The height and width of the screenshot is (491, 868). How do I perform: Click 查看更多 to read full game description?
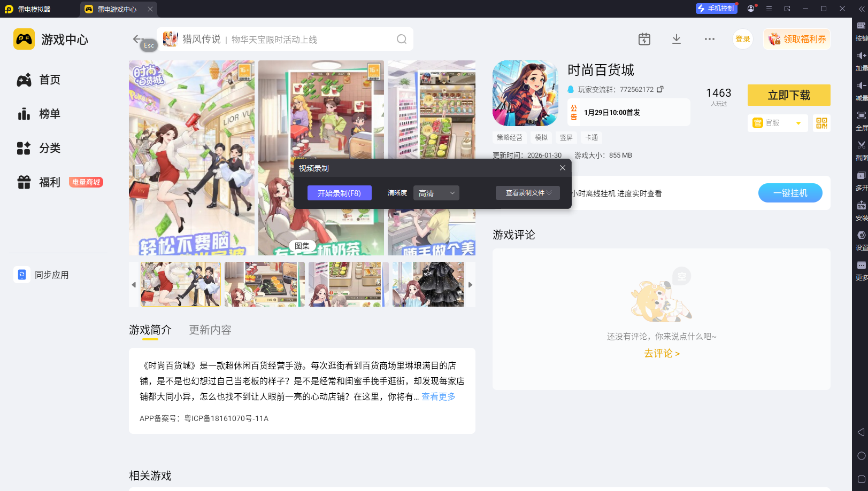click(437, 396)
